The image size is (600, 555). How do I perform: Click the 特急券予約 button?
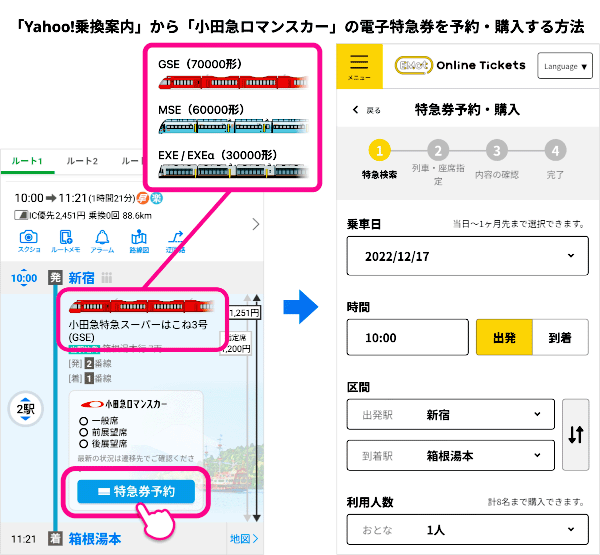[x=136, y=491]
